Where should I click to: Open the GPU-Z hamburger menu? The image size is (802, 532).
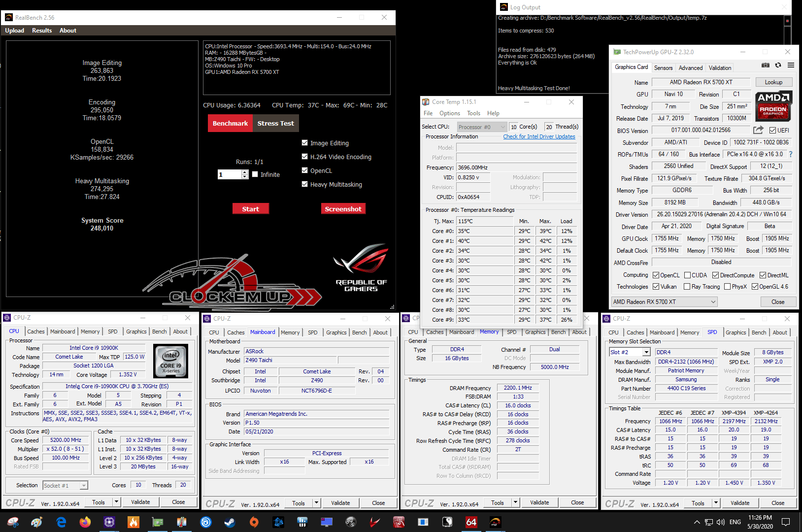tap(791, 66)
